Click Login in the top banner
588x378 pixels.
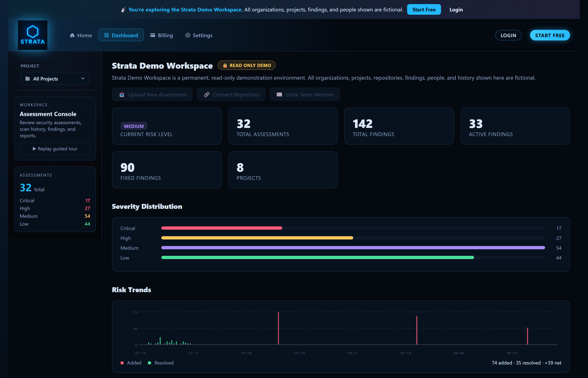(x=456, y=10)
